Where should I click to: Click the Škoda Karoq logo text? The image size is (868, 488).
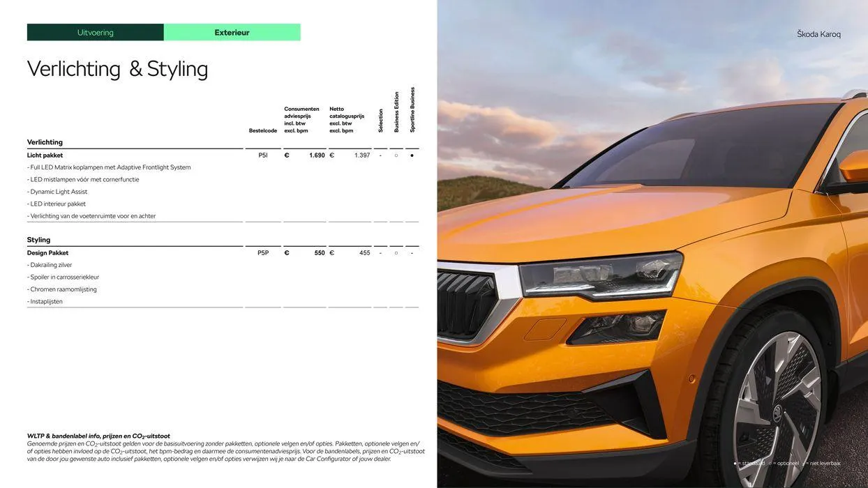pos(819,32)
